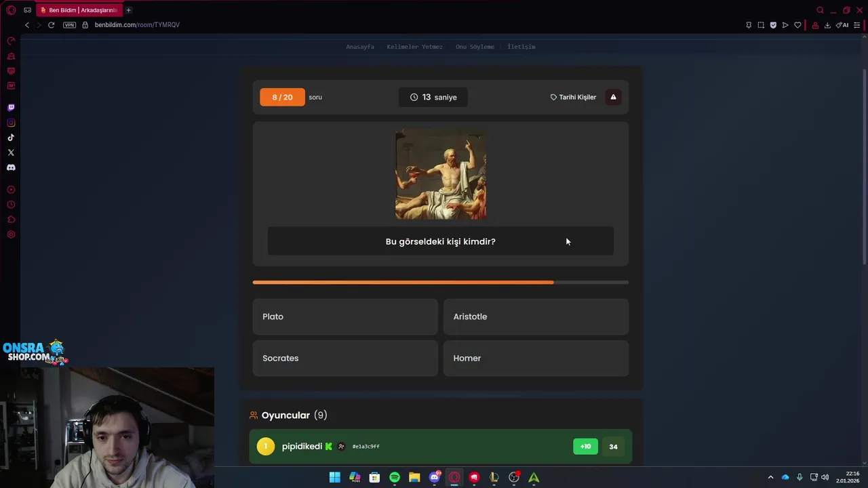Click the question painting thumbnail
The width and height of the screenshot is (868, 488).
(441, 174)
